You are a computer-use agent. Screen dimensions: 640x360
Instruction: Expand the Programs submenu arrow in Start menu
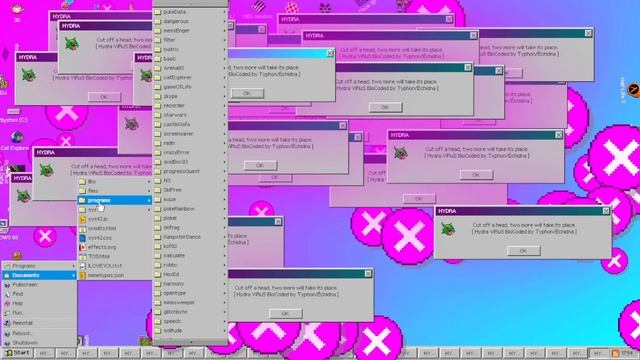tap(73, 266)
